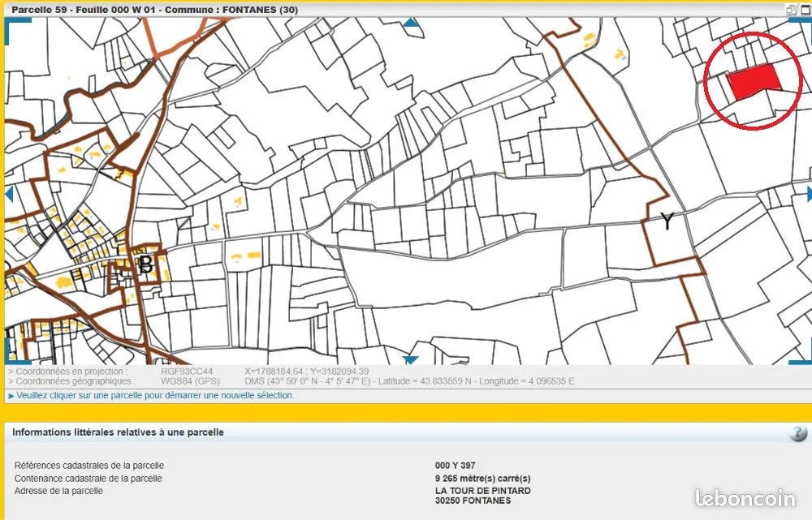Restore the map panel to reduced size
This screenshot has width=812, height=520.
(790, 9)
